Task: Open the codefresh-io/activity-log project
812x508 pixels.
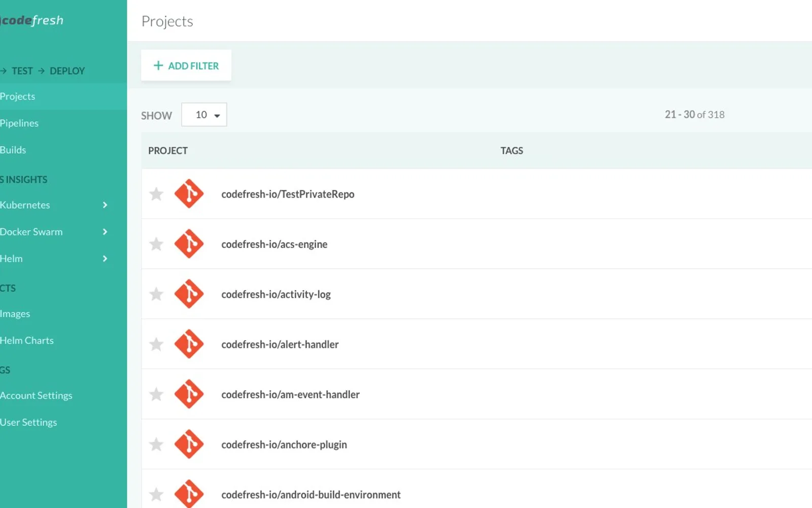Action: (276, 294)
